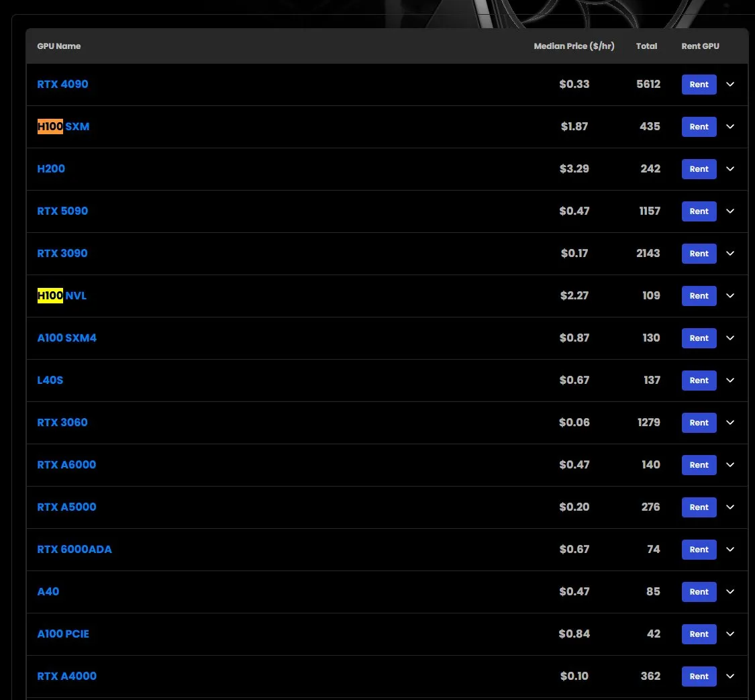The image size is (755, 700).
Task: Select the 1279 total for RTX 3060
Action: (648, 422)
